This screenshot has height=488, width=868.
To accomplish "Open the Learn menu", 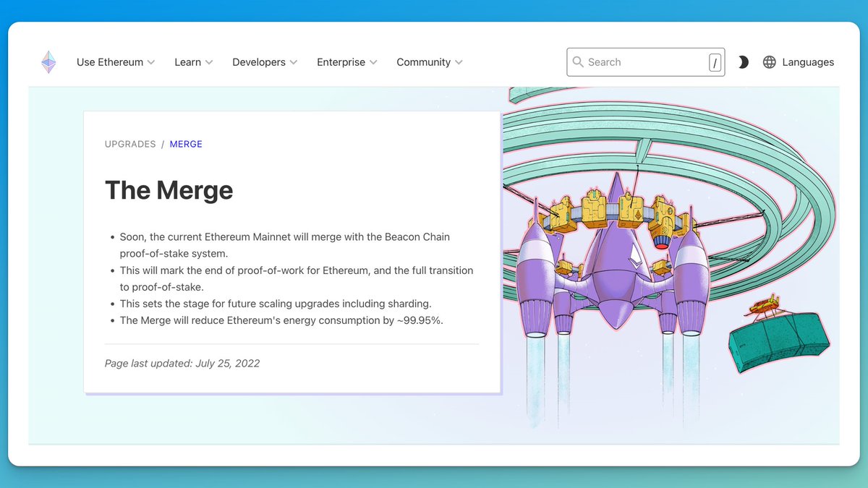I will click(194, 62).
